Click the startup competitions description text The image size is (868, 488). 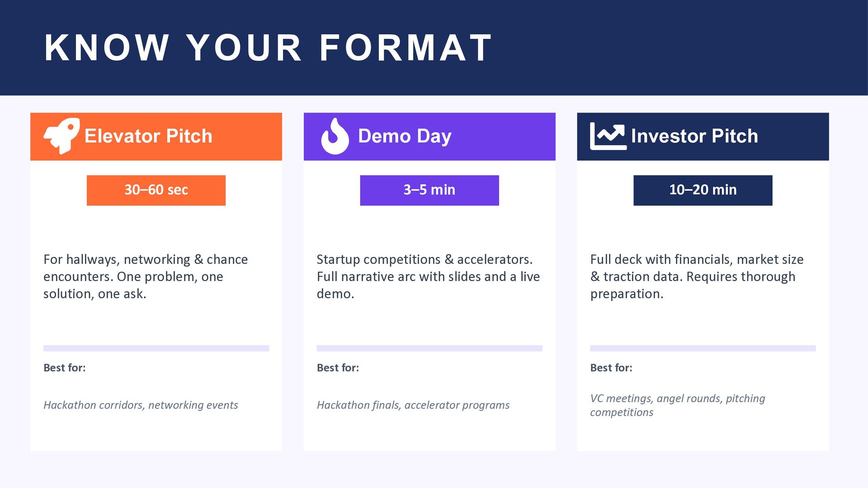(x=428, y=277)
